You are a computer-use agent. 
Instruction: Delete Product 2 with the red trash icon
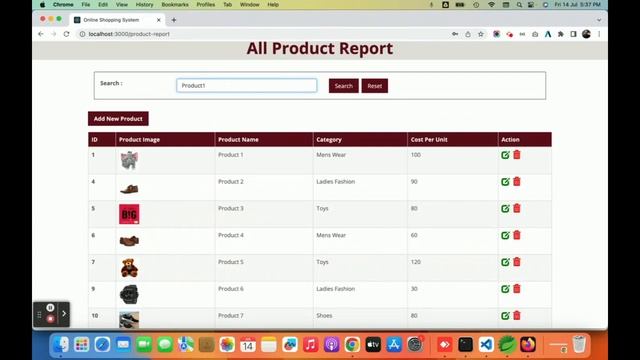pyautogui.click(x=517, y=182)
